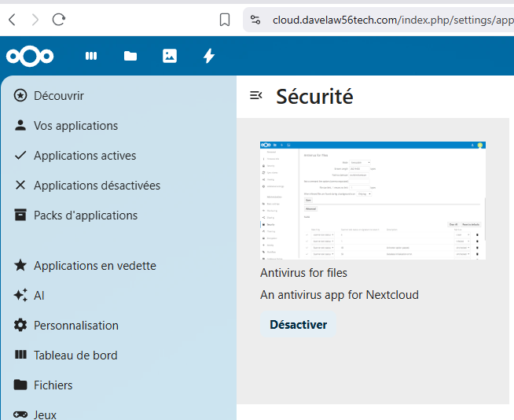Show Applications désactivées list
The image size is (514, 420).
(97, 186)
